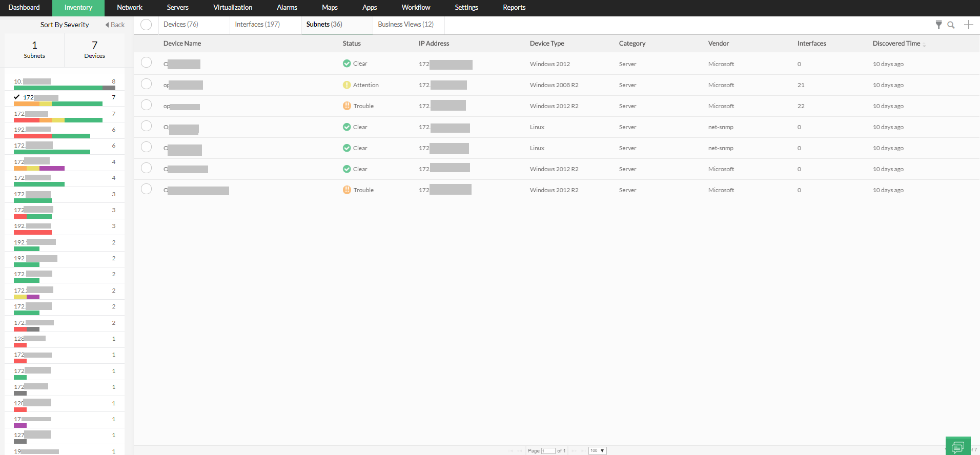Open the Apps menu
This screenshot has height=455, width=980.
[x=370, y=8]
